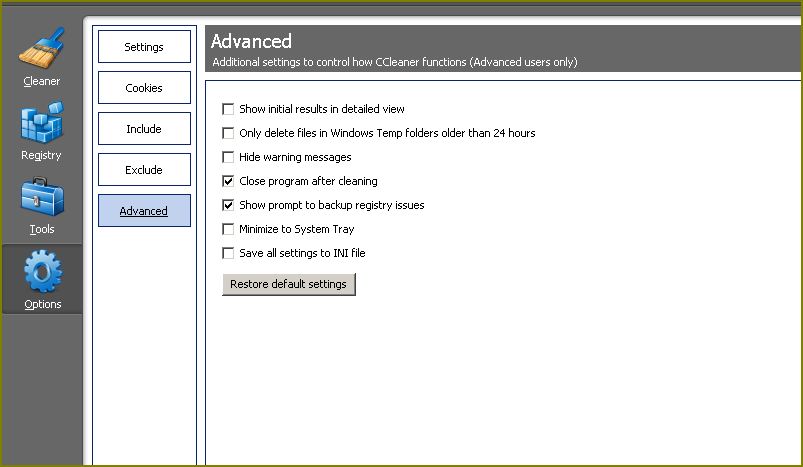
Task: Open the Registry section cubes icon
Action: click(x=42, y=122)
